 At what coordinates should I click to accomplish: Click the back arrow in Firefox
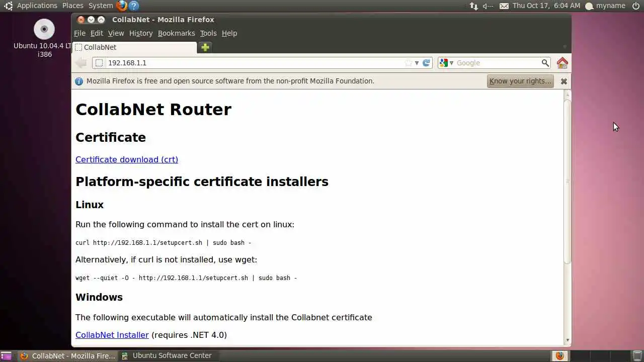point(81,63)
